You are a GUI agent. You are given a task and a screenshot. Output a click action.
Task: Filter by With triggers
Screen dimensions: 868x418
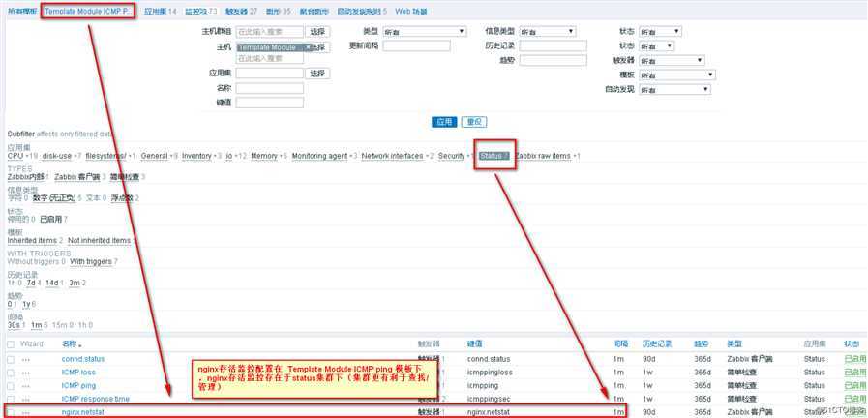click(91, 262)
